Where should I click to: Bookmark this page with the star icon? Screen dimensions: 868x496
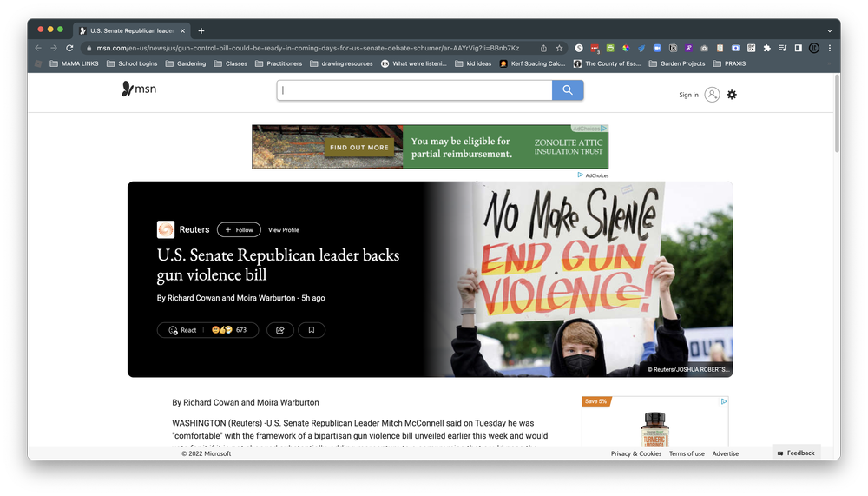[559, 48]
